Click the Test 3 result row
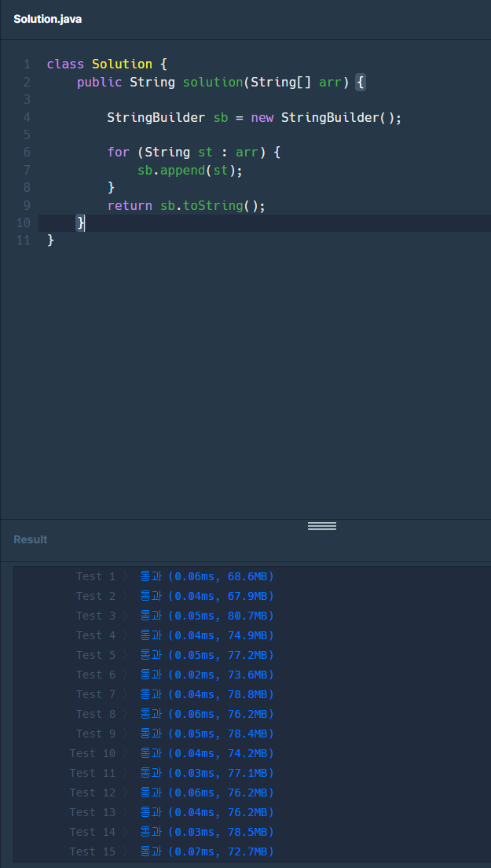 [x=174, y=616]
